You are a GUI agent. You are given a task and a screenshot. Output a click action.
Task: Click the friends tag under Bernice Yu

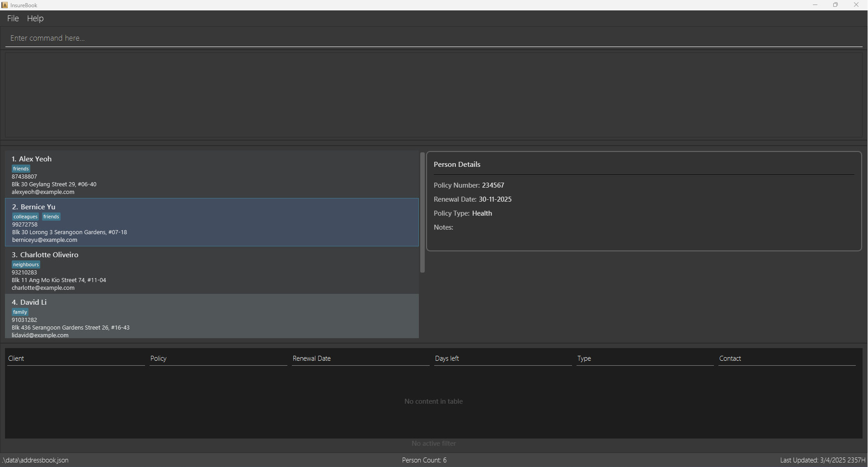coord(51,217)
